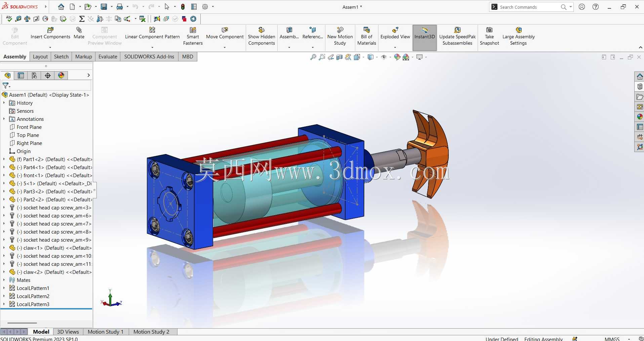Open the ConfigurationManager tab icon

(x=34, y=76)
